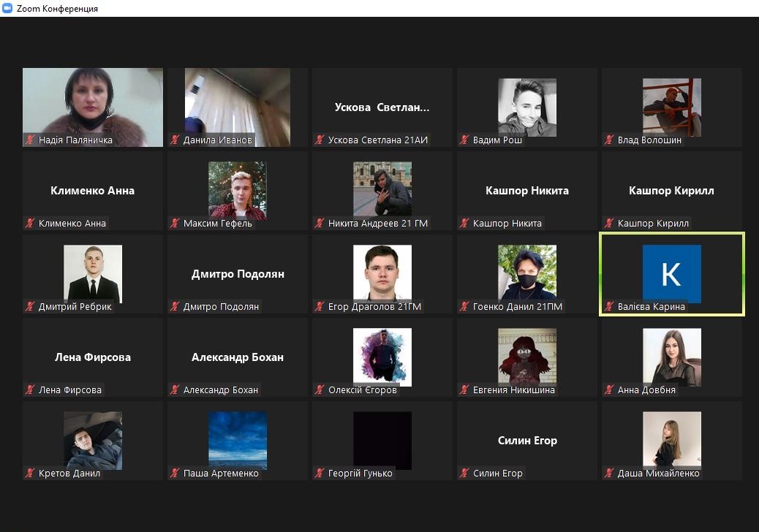759x532 pixels.
Task: Click the large Клименко Анна name text
Action: click(92, 191)
